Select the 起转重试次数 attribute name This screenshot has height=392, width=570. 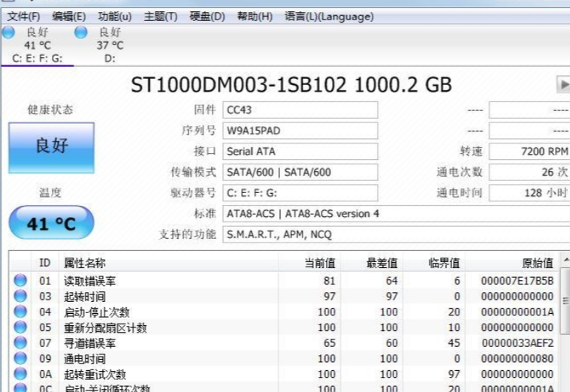tap(95, 374)
